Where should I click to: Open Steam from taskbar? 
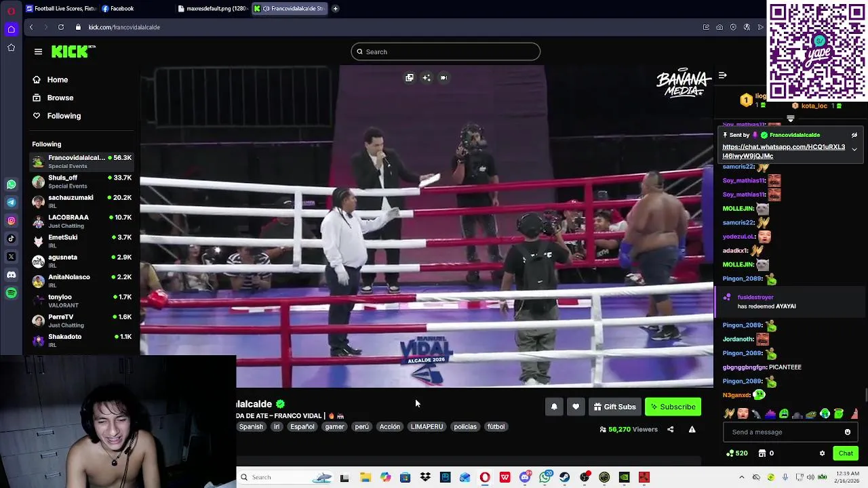(565, 477)
